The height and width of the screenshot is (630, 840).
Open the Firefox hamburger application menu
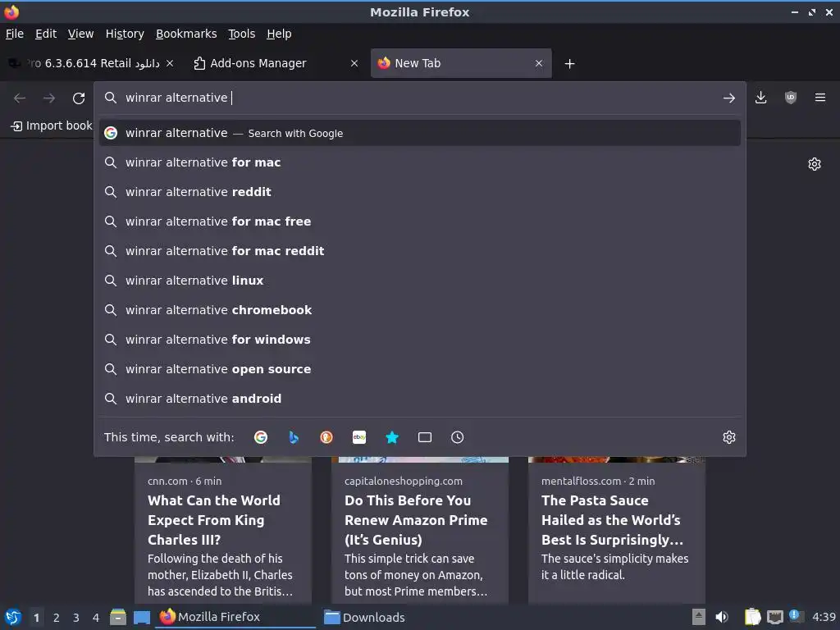(819, 98)
